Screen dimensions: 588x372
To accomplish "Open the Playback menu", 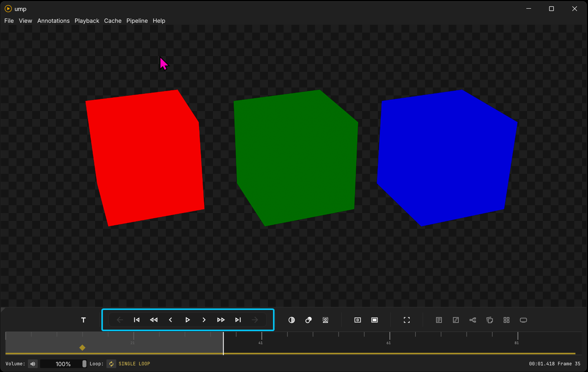I will point(87,21).
